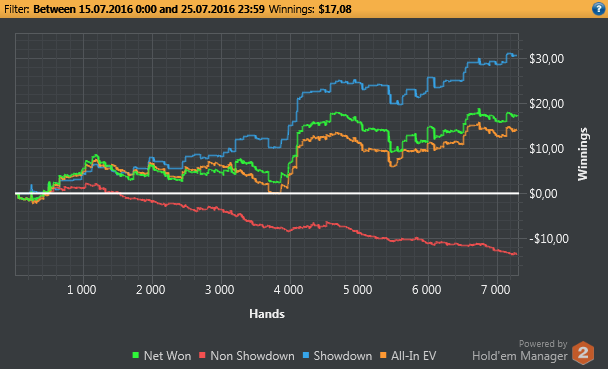
Task: Click the $0,00 axis label
Action: coord(543,194)
